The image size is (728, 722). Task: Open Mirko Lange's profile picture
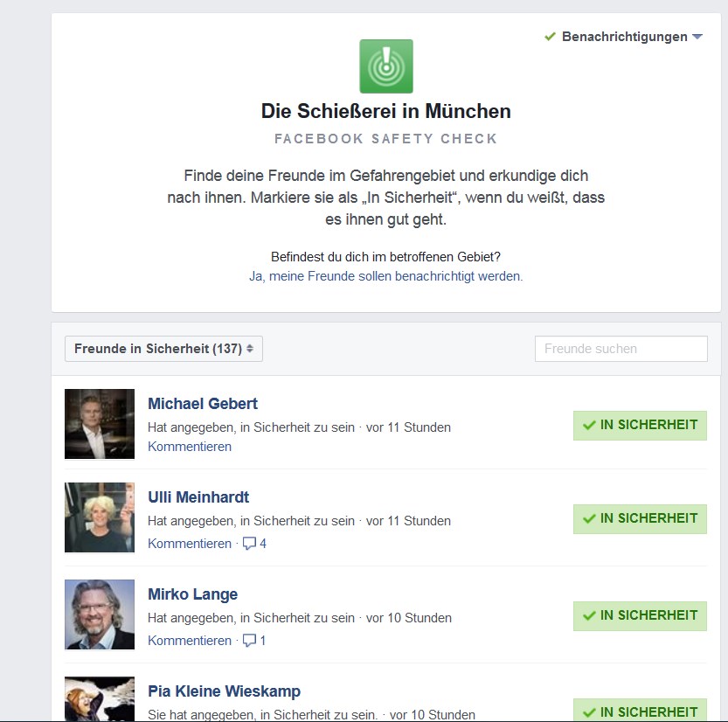coord(100,614)
